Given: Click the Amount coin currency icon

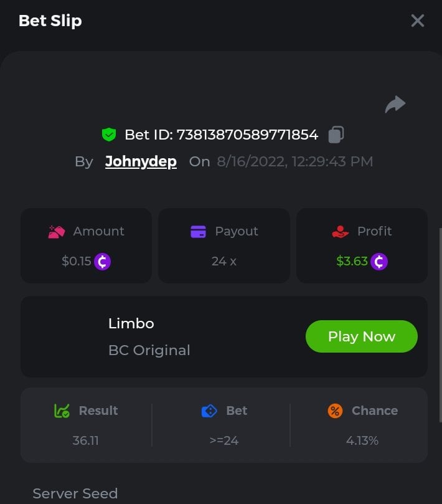Looking at the screenshot, I should click(103, 261).
